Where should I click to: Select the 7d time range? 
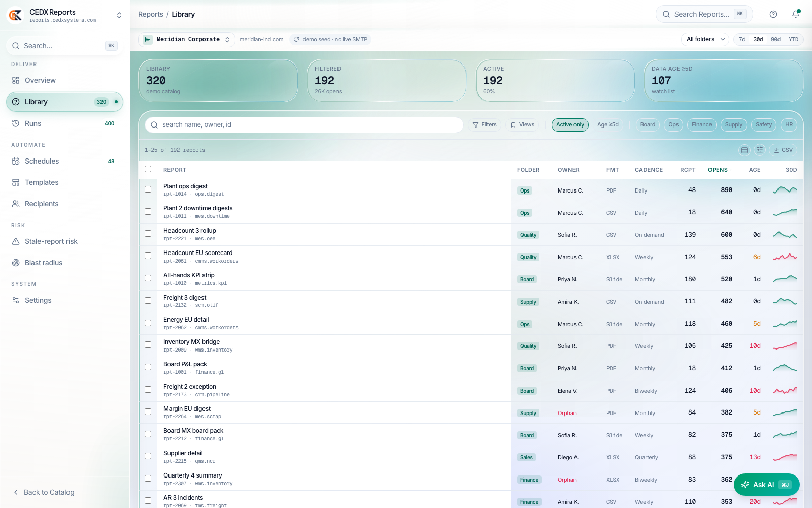(742, 39)
